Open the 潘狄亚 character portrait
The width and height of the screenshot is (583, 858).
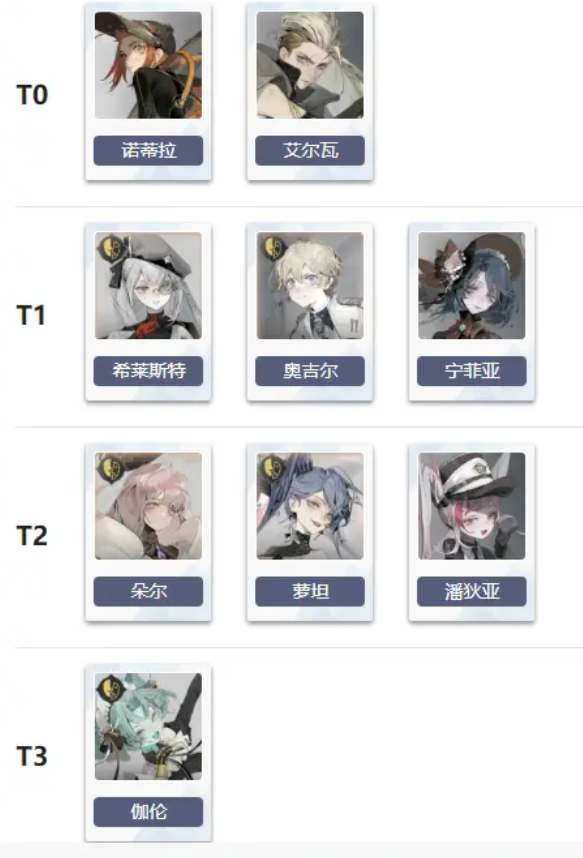[472, 506]
